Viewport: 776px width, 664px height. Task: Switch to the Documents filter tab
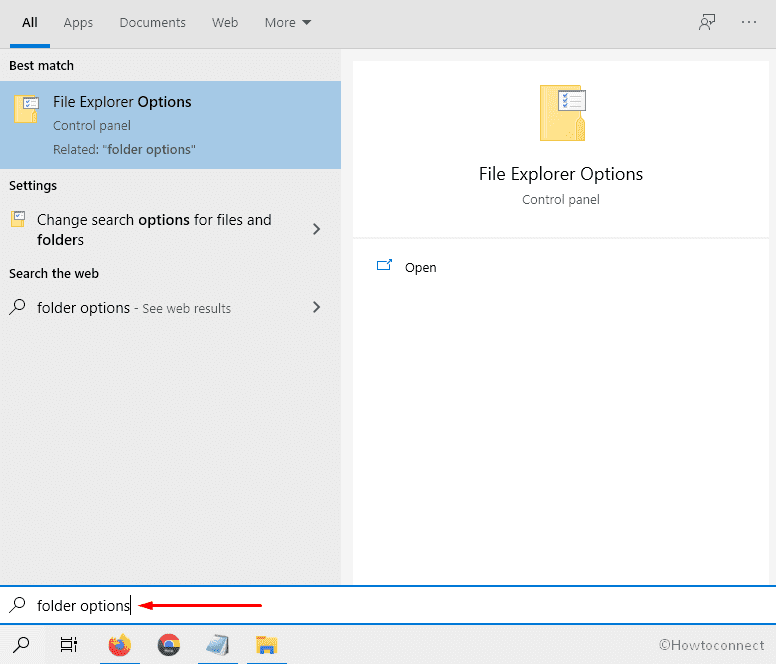[152, 23]
